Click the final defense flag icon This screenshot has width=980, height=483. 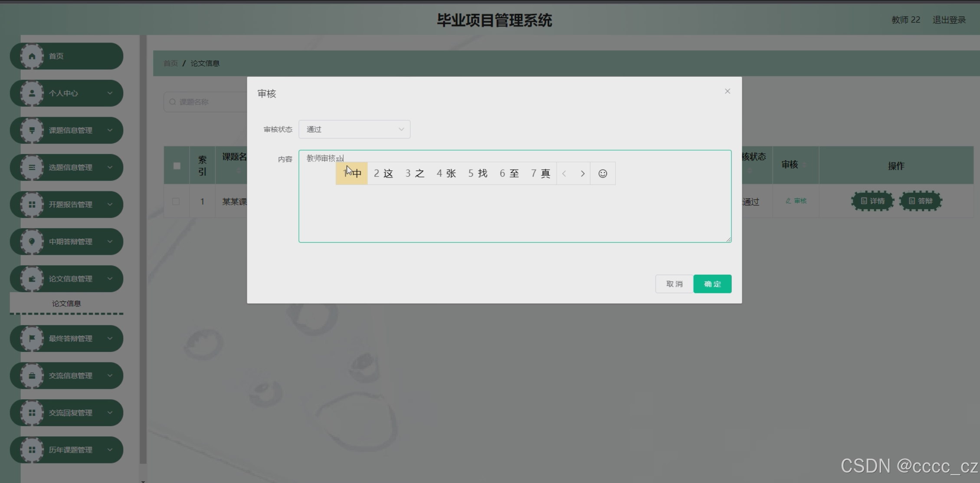[32, 338]
